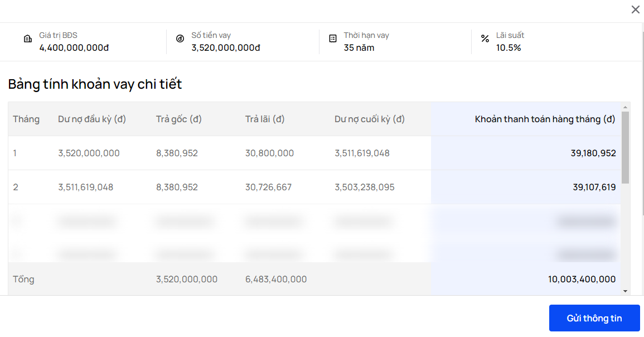Click the Dư nợ đầu kỳ column header
The image size is (644, 337).
click(x=92, y=119)
